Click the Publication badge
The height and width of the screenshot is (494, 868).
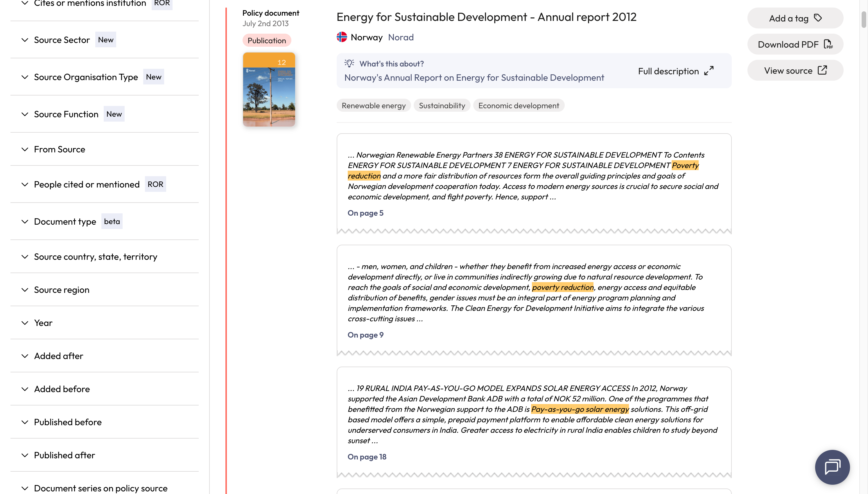pos(266,40)
